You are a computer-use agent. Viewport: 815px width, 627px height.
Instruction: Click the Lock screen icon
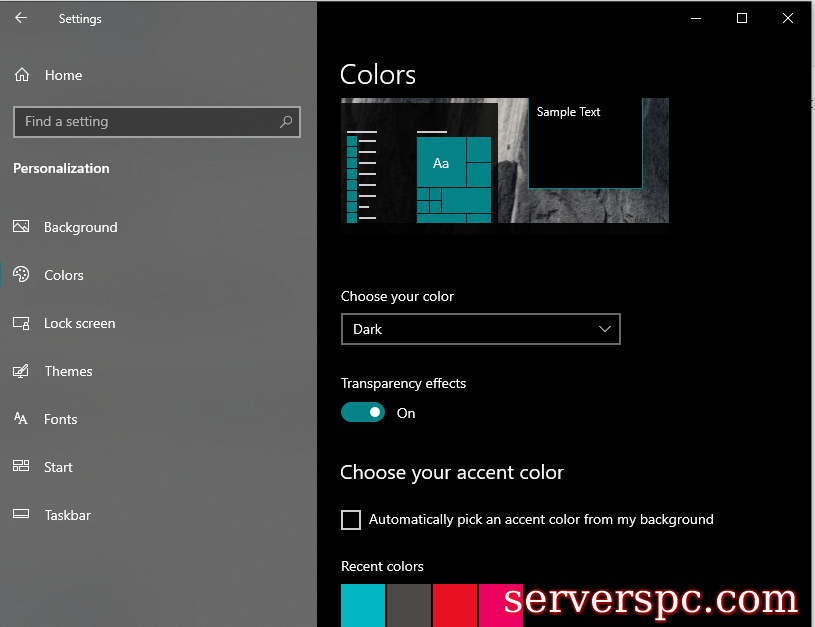coord(21,323)
